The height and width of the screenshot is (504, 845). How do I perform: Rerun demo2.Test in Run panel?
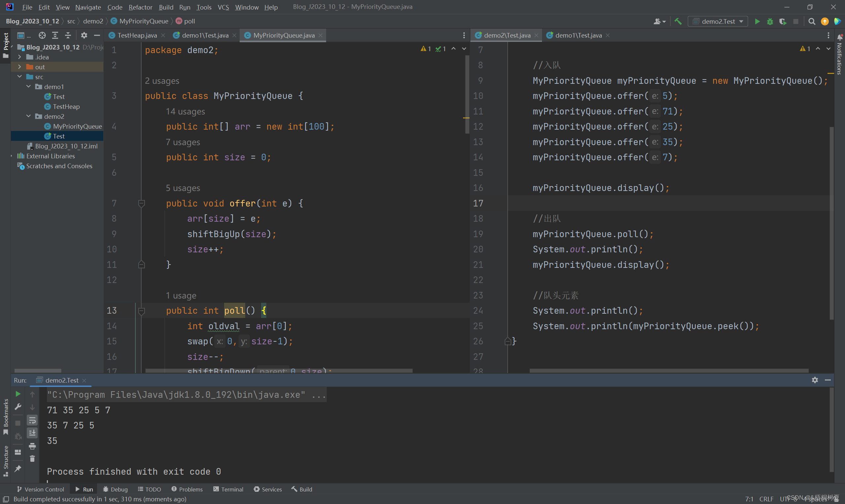coord(18,394)
